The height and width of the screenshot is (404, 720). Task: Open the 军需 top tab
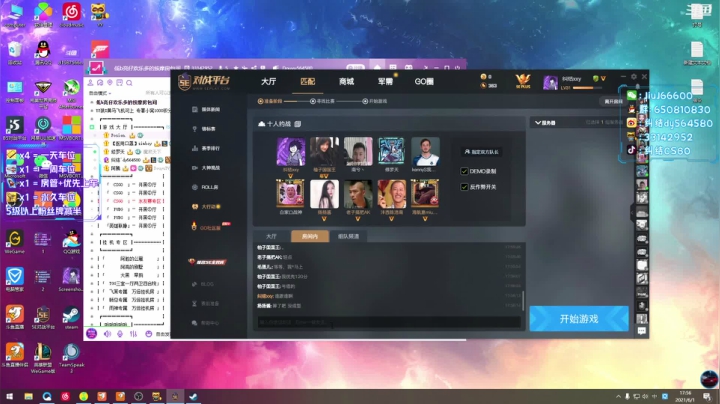tap(385, 82)
